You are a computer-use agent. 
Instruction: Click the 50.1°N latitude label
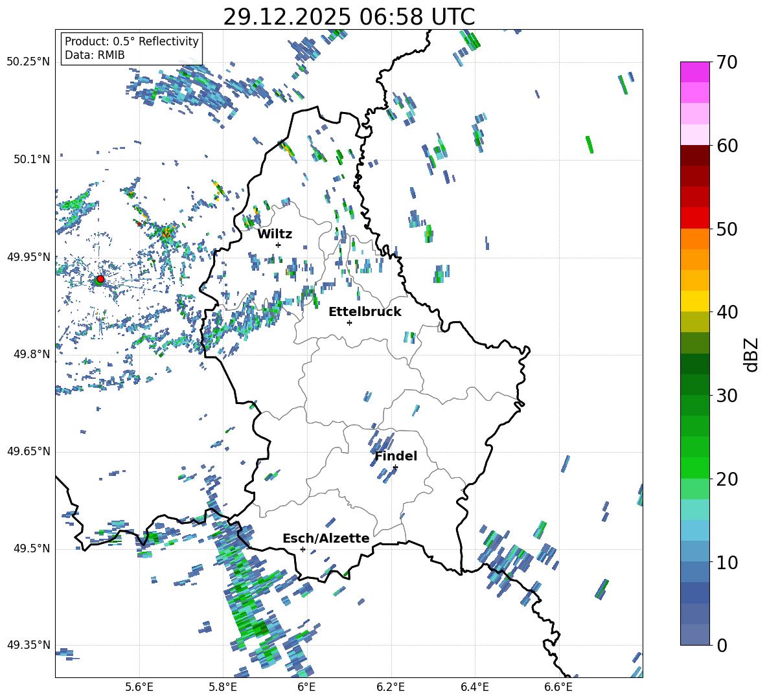pyautogui.click(x=32, y=159)
